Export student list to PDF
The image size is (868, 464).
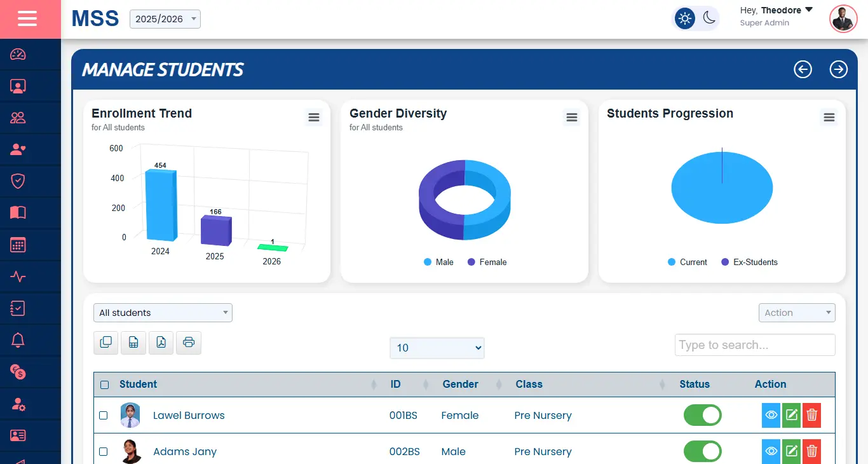(161, 343)
